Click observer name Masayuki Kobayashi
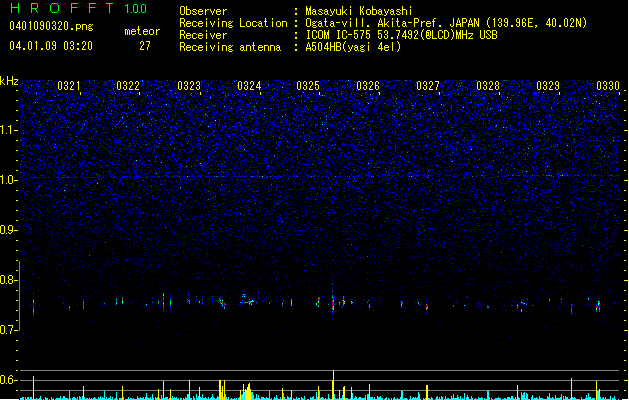This screenshot has height=400, width=629. click(359, 11)
